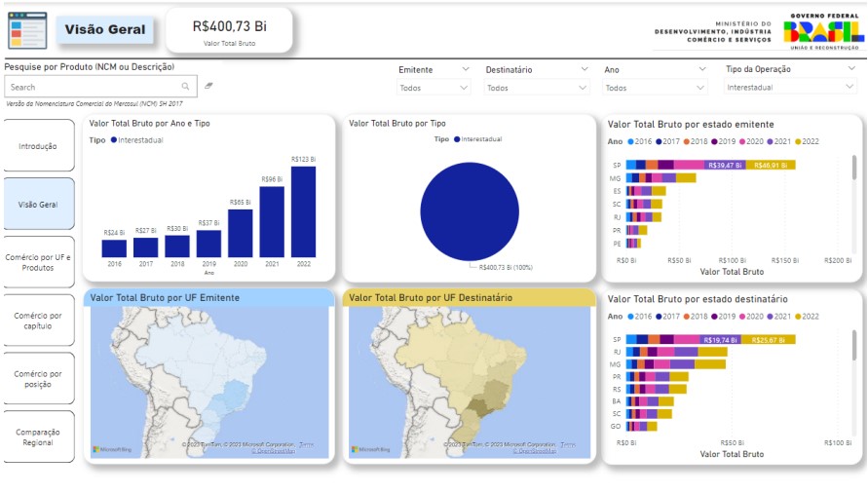The width and height of the screenshot is (868, 493).
Task: Click the Governo Federal Brasil logo
Action: point(823,31)
